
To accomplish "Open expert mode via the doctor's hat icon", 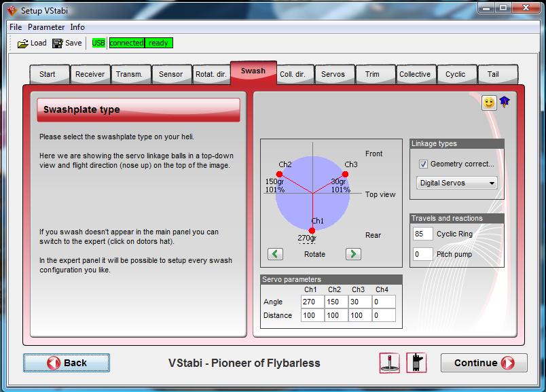I will [505, 102].
